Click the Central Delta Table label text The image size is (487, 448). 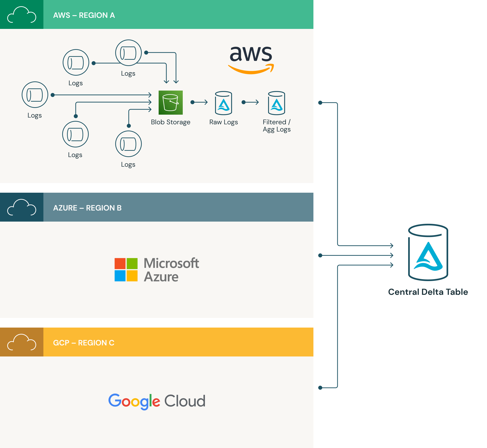click(428, 292)
